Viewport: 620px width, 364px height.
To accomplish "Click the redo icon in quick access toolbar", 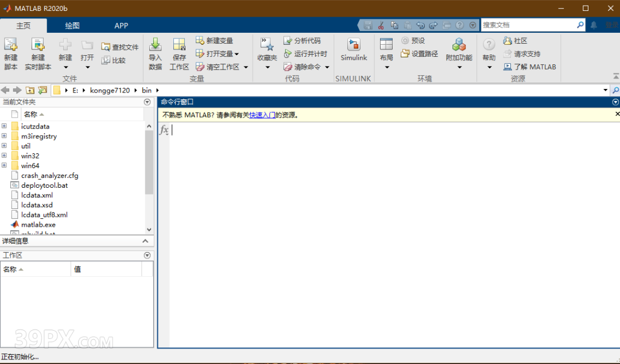I will click(x=433, y=25).
